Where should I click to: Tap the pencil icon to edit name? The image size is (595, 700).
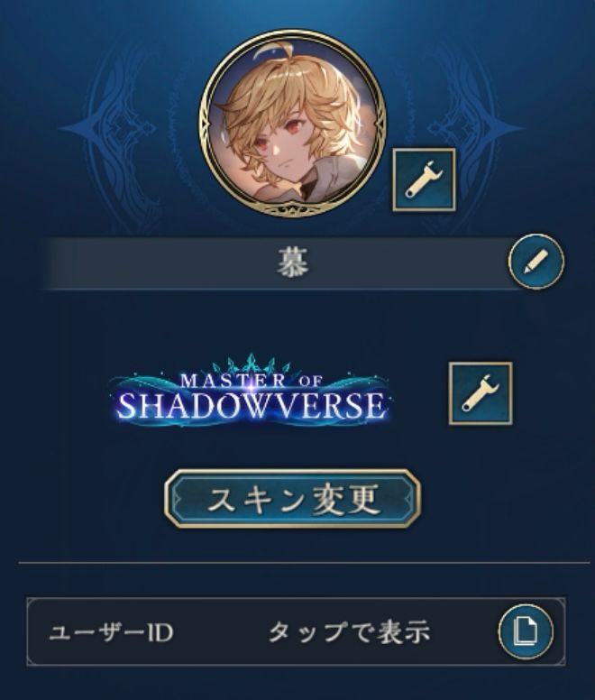pos(535,262)
